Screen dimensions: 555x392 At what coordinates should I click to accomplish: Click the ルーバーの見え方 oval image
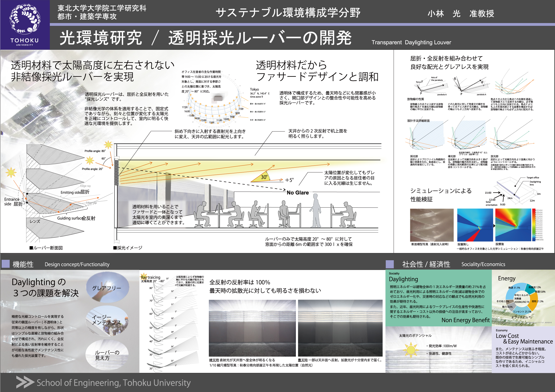tap(107, 355)
